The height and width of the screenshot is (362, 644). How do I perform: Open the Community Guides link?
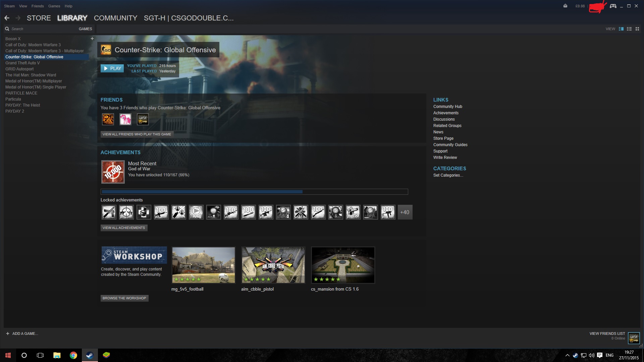(450, 145)
